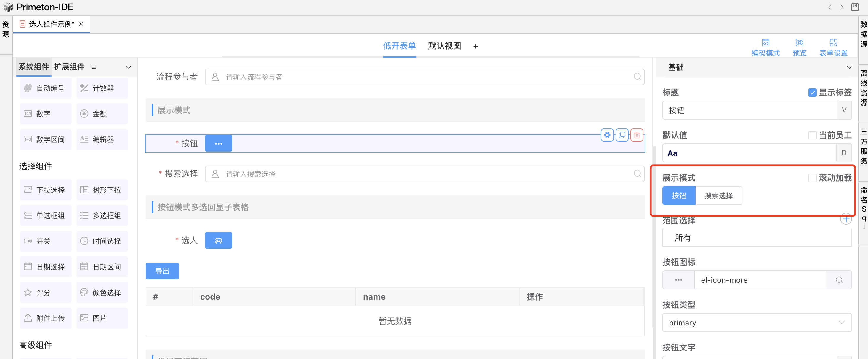The height and width of the screenshot is (359, 868).
Task: Enable the 当前员工 checkbox
Action: click(x=812, y=135)
